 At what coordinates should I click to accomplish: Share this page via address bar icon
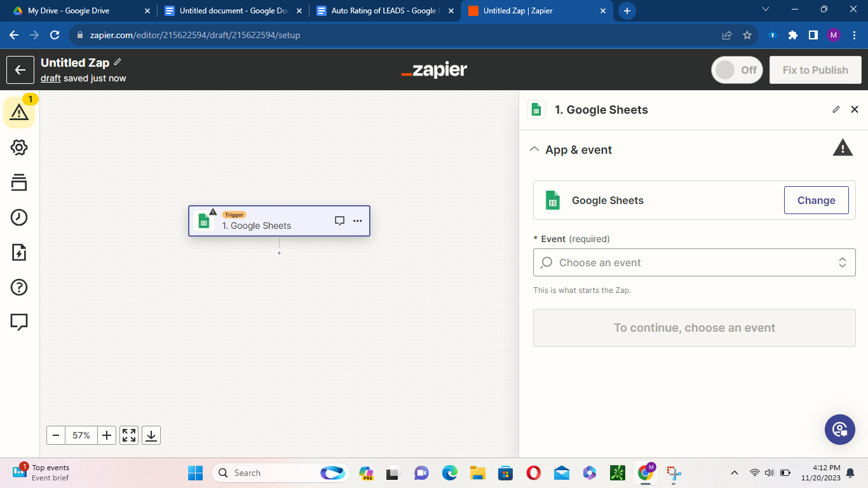[x=727, y=35]
